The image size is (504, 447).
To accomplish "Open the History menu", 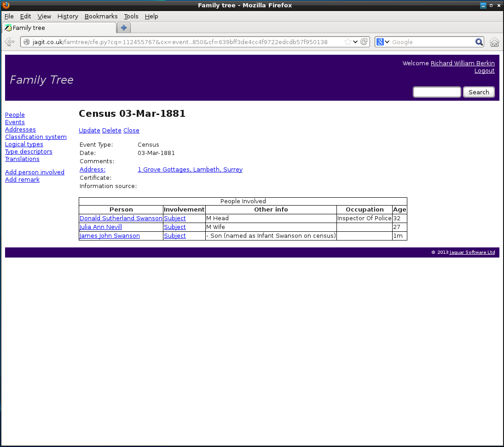I will (x=68, y=16).
